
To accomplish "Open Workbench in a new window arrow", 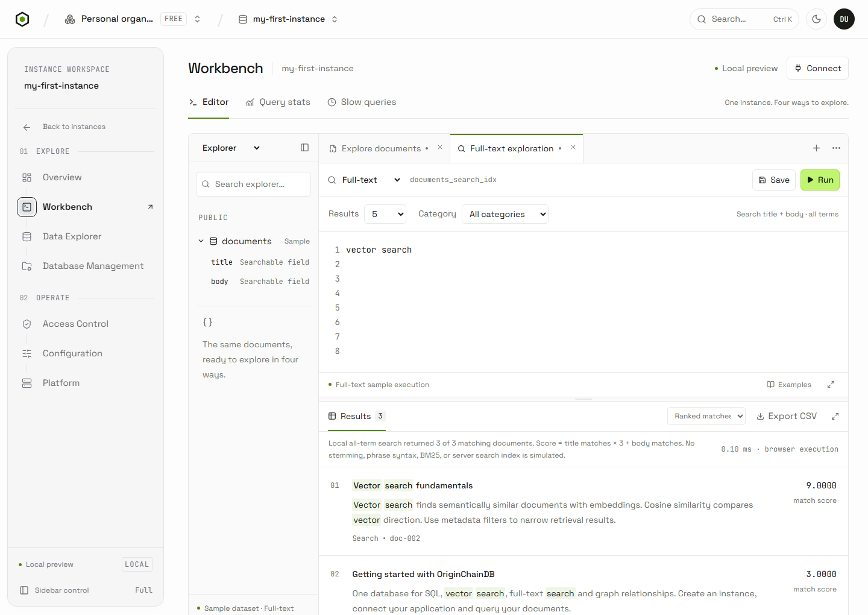I will tap(150, 207).
